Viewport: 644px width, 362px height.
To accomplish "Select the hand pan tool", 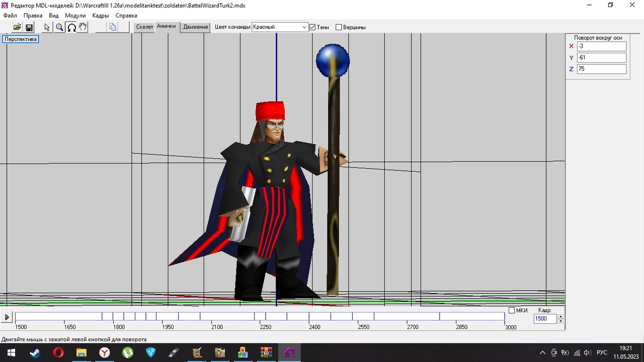I will click(83, 27).
